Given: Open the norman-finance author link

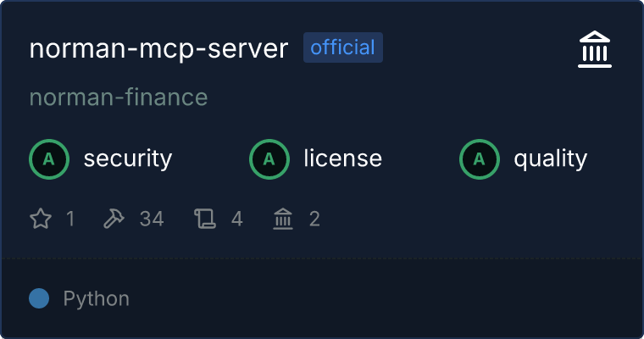Looking at the screenshot, I should click(x=119, y=97).
